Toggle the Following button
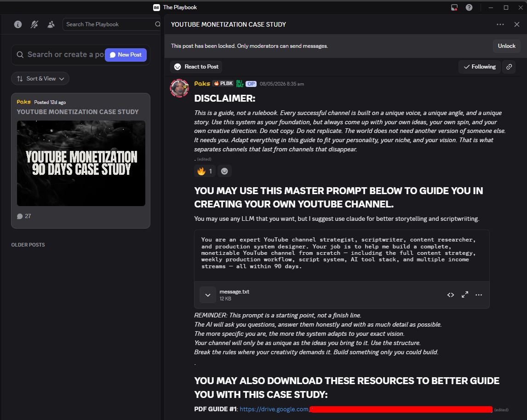Viewport: 527px width, 420px height. pos(480,67)
